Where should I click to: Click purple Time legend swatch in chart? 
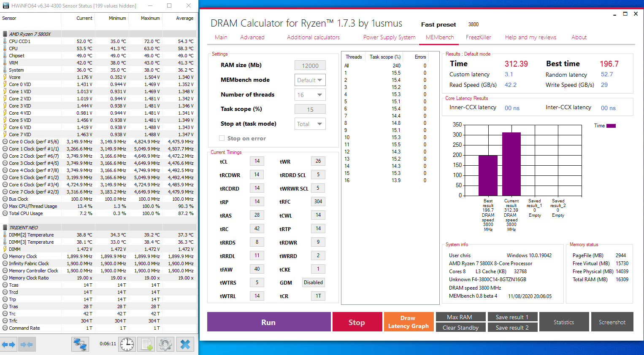(611, 126)
